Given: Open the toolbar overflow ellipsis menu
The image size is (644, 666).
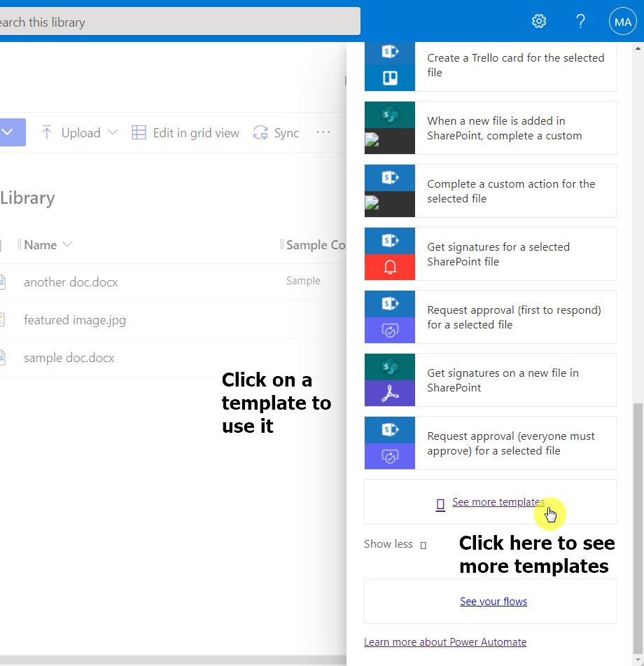Looking at the screenshot, I should (323, 132).
